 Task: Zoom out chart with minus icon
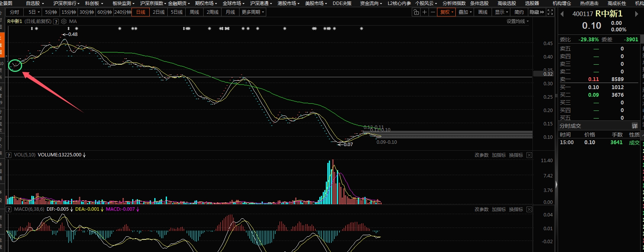pos(433,12)
